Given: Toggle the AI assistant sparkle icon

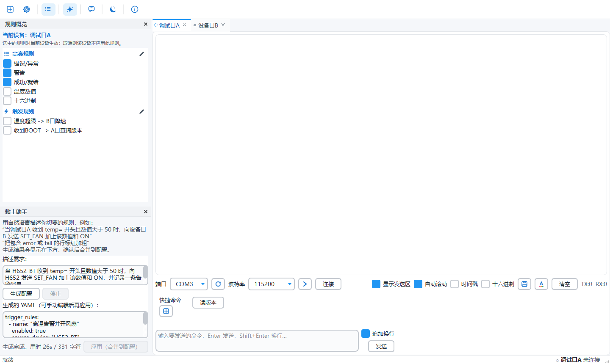Looking at the screenshot, I should (70, 9).
